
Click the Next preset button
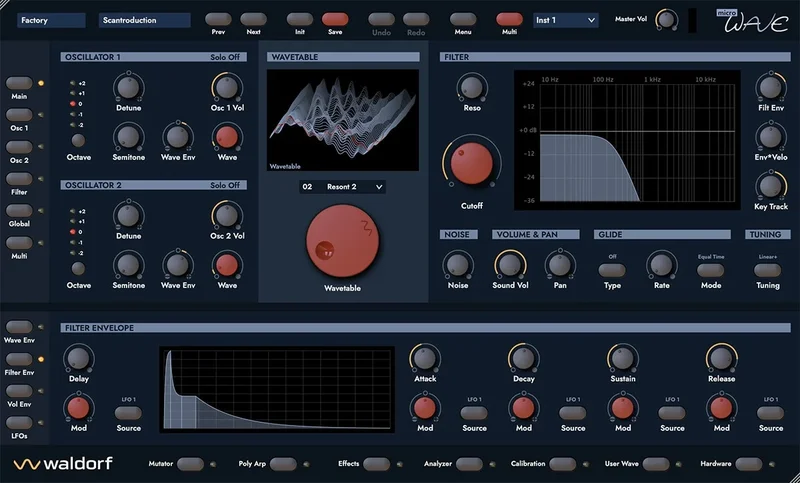[x=253, y=19]
